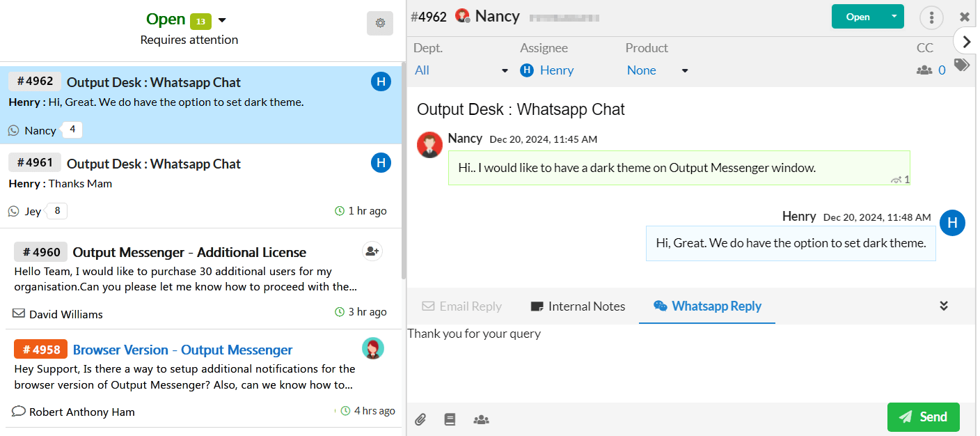Viewport: 980px width, 436px height.
Task: Select the Whatsapp Reply tab
Action: pyautogui.click(x=707, y=306)
